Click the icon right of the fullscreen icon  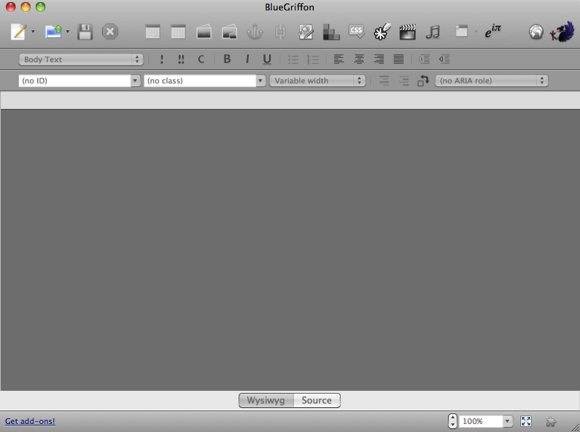pyautogui.click(x=551, y=421)
